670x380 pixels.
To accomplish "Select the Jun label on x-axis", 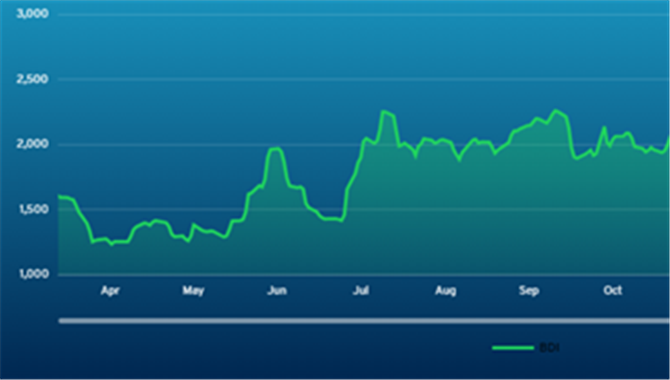I will coord(277,291).
